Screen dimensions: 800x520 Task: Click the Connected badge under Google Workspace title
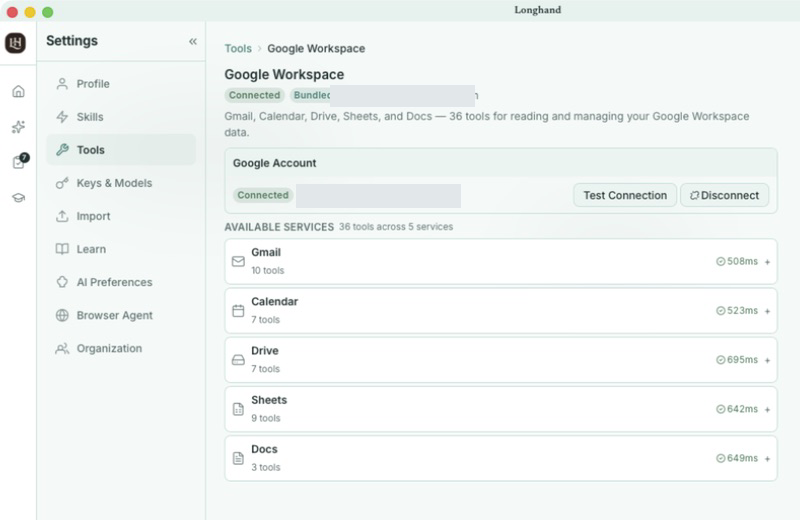pos(255,95)
